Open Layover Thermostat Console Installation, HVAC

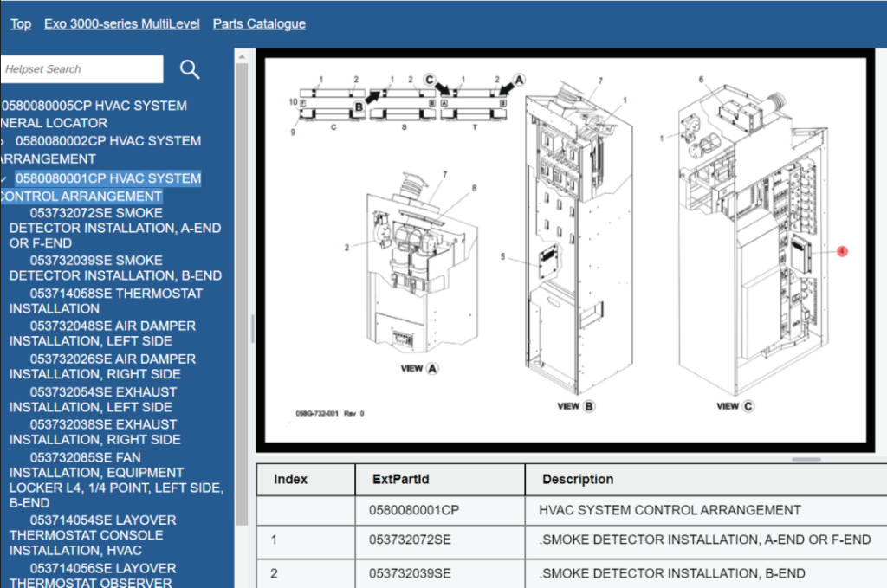[102, 535]
